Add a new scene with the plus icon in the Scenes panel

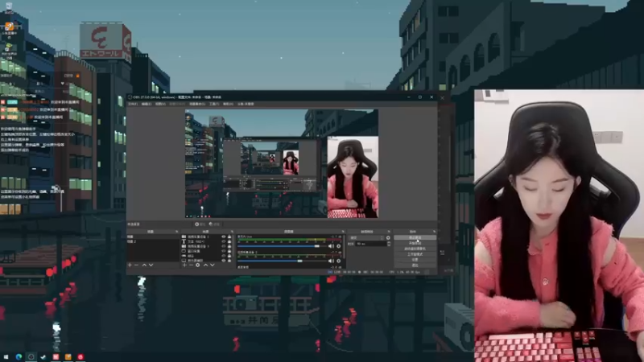[x=130, y=265]
